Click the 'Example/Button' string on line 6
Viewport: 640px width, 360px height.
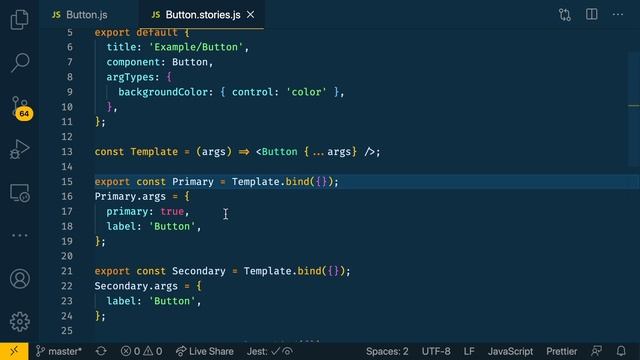click(x=196, y=47)
